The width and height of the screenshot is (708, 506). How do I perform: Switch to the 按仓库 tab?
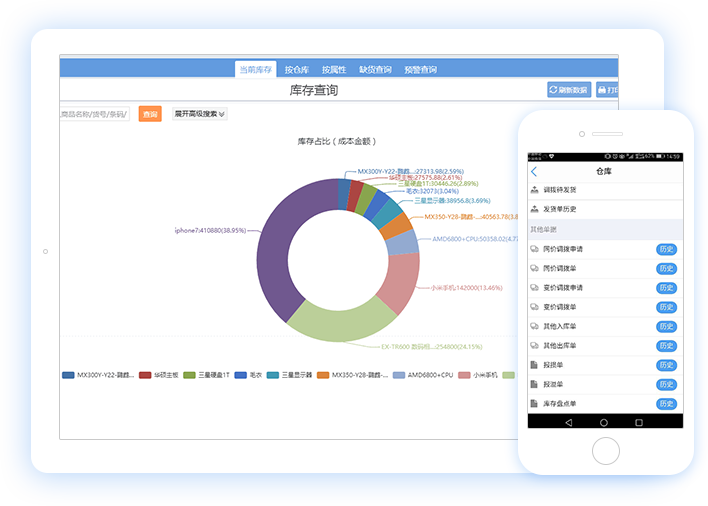point(297,69)
